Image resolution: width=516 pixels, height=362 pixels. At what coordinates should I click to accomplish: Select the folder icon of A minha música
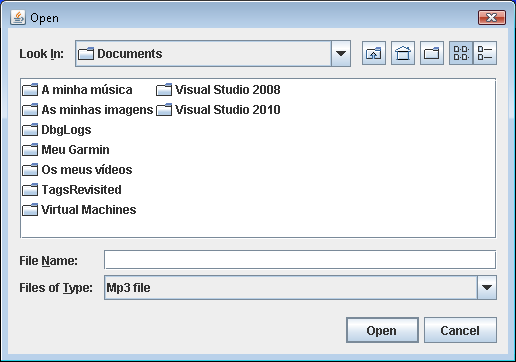30,90
